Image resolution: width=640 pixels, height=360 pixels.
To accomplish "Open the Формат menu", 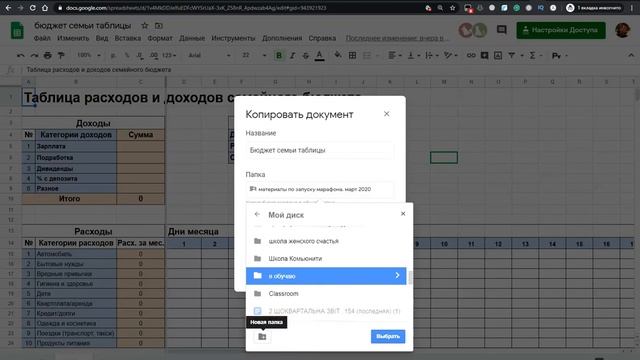I will tap(160, 38).
